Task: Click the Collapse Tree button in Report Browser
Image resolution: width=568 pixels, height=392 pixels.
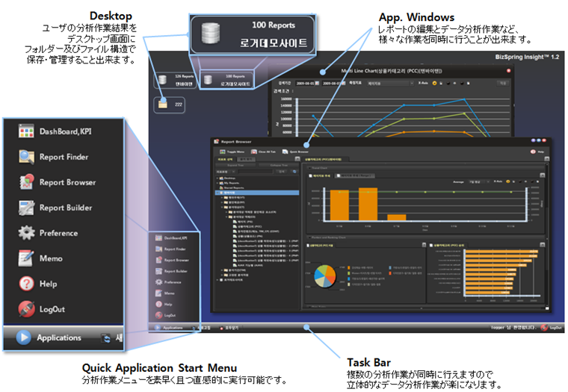Action: [279, 165]
